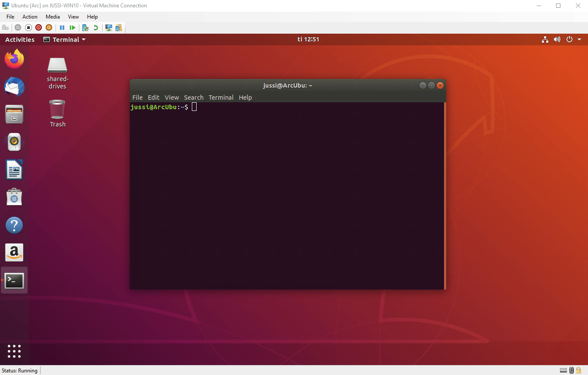The height and width of the screenshot is (375, 588).
Task: Click the wired network icon in the top bar
Action: (545, 39)
